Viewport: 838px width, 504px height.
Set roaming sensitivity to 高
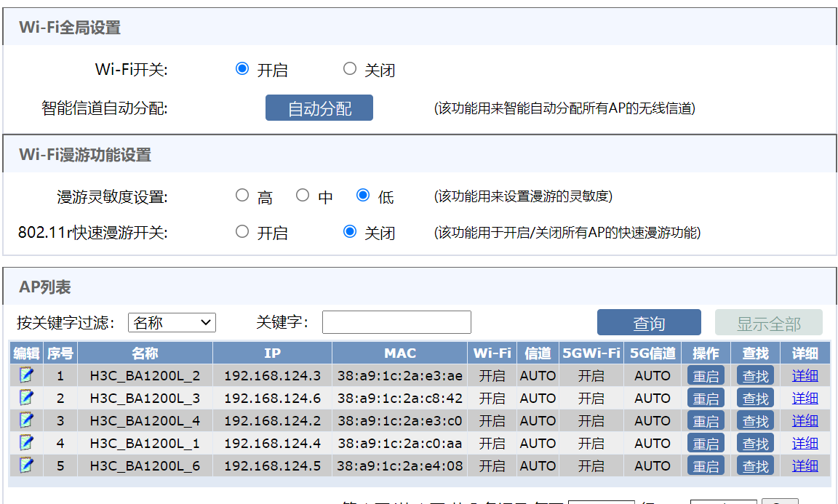pyautogui.click(x=242, y=196)
